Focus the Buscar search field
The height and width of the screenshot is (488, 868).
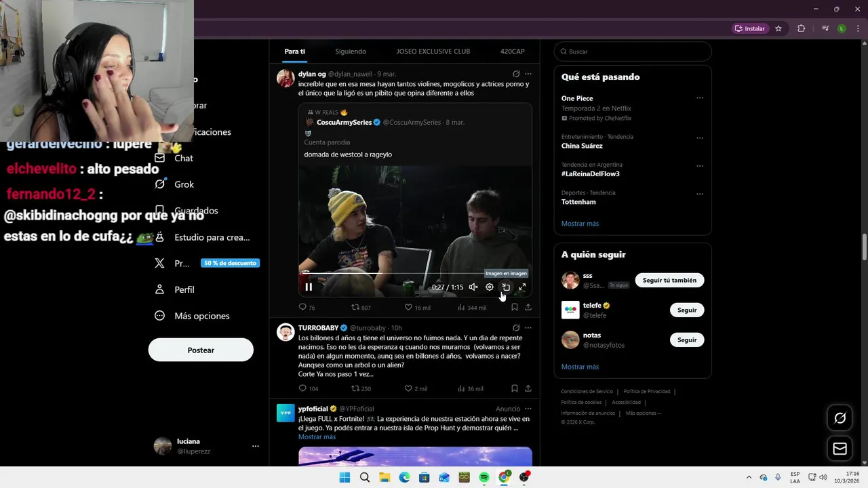pyautogui.click(x=633, y=52)
